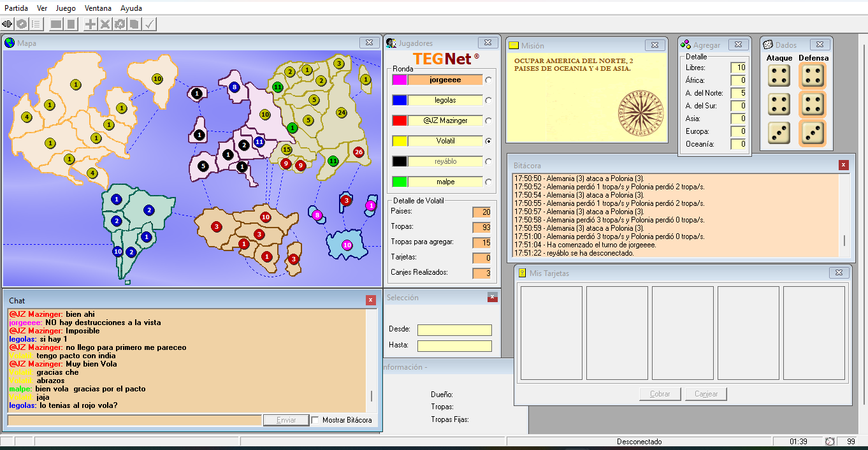Select the radio button for reyáblo

489,161
